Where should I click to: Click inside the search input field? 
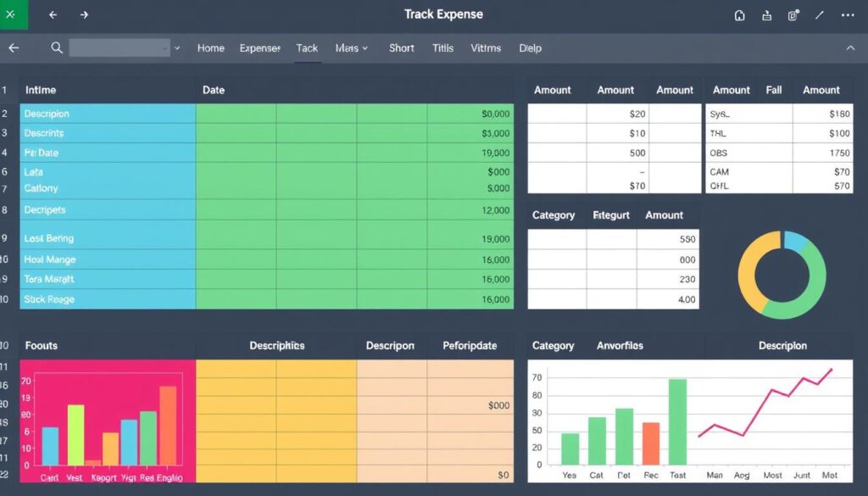tap(120, 48)
